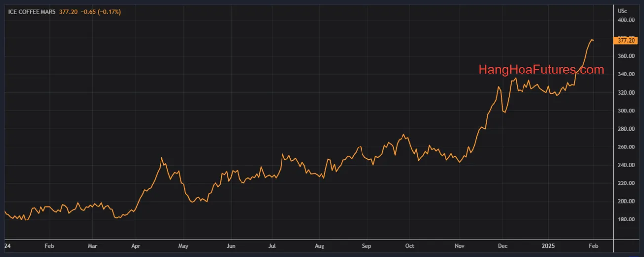The height and width of the screenshot is (257, 644).
Task: Click the 240.00 price axis label
Action: click(626, 165)
